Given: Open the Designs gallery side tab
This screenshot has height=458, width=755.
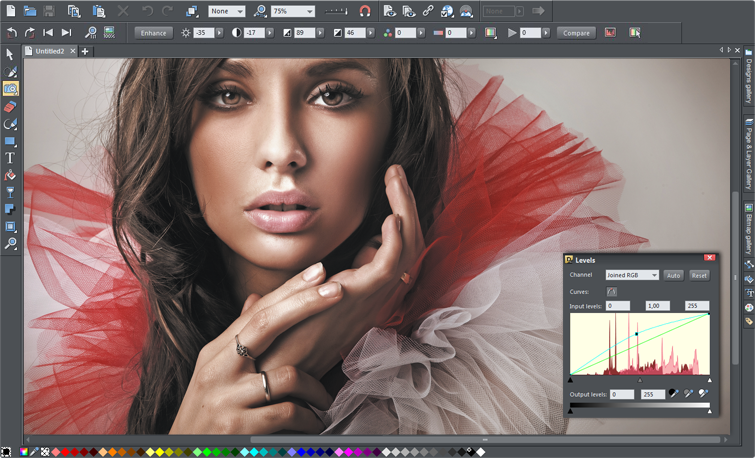Looking at the screenshot, I should [x=749, y=77].
